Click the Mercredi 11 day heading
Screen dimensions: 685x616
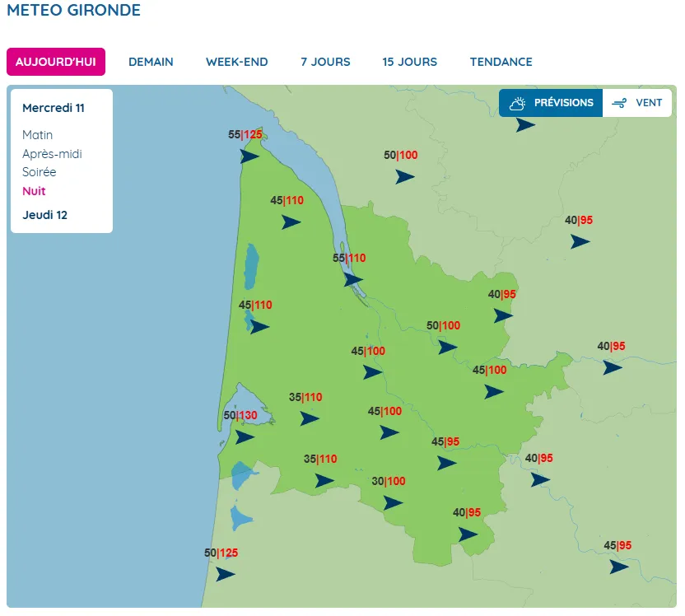[x=54, y=108]
